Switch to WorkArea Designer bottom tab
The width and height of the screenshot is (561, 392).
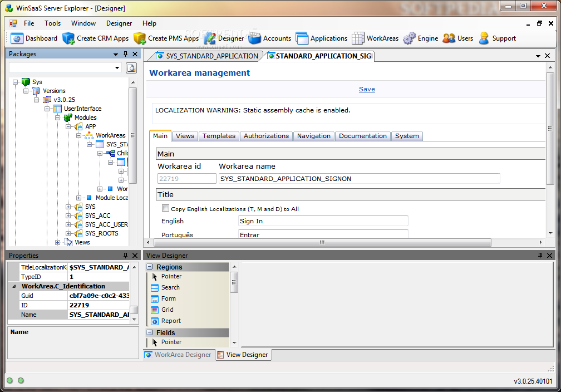pos(179,354)
